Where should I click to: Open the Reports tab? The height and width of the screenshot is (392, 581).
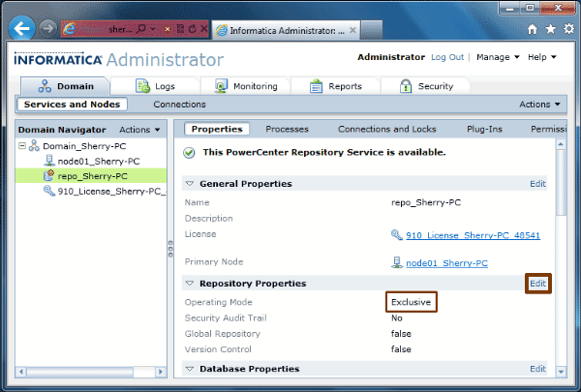pos(336,86)
